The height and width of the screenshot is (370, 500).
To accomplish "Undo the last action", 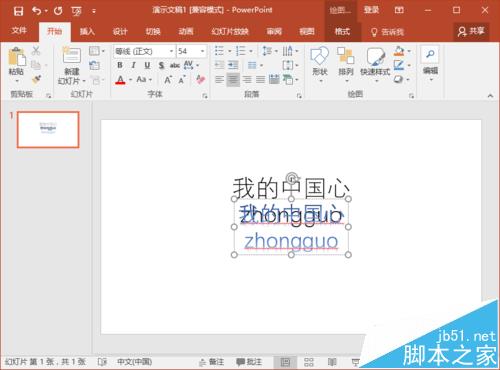I will tap(37, 11).
